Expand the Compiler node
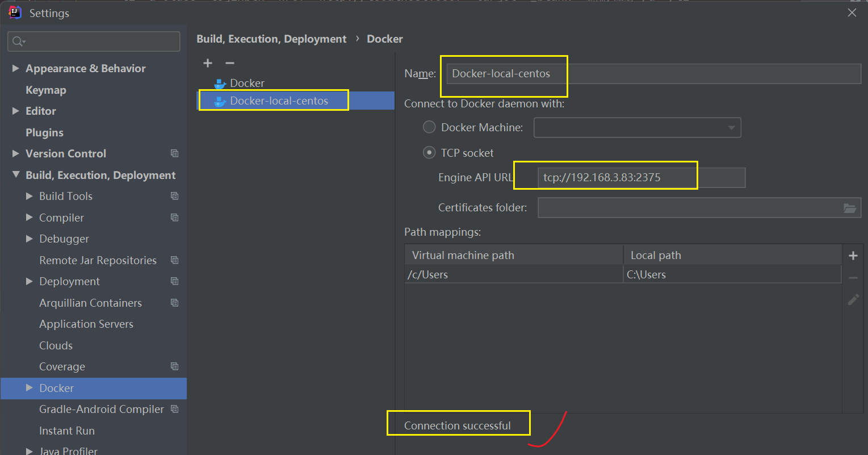This screenshot has width=868, height=455. (x=30, y=218)
